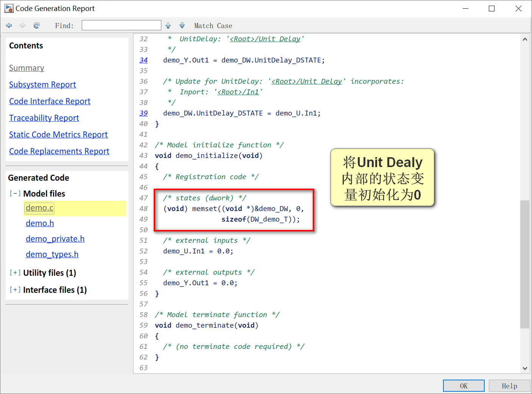Select demo_types.h in Model files

(x=52, y=254)
